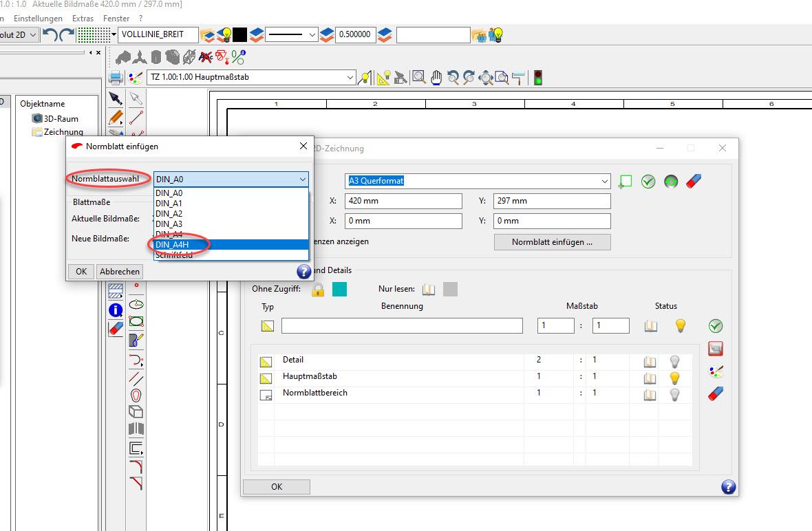Click OK in Normblatt einfügen dialog

tap(81, 272)
